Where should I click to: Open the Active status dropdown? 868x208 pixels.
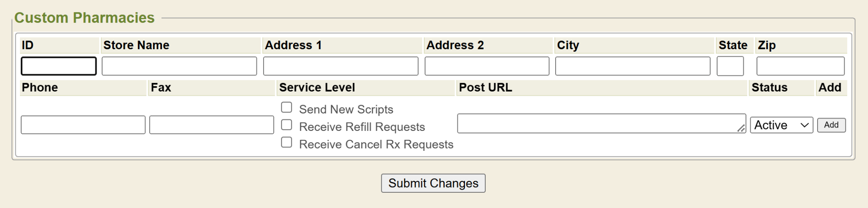click(x=781, y=125)
